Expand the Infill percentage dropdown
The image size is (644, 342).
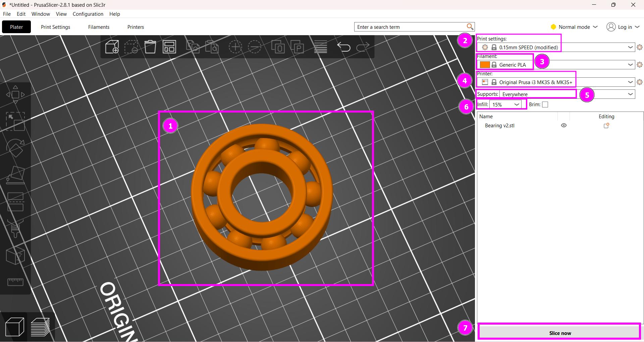click(517, 105)
